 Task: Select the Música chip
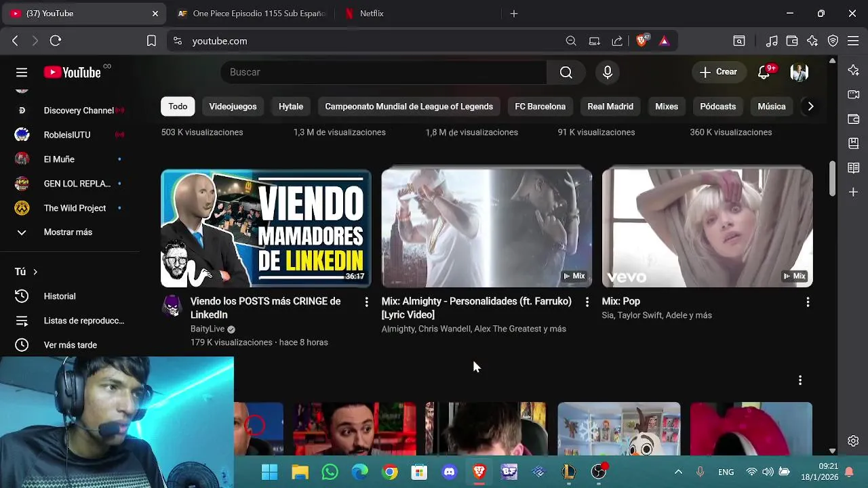[772, 106]
